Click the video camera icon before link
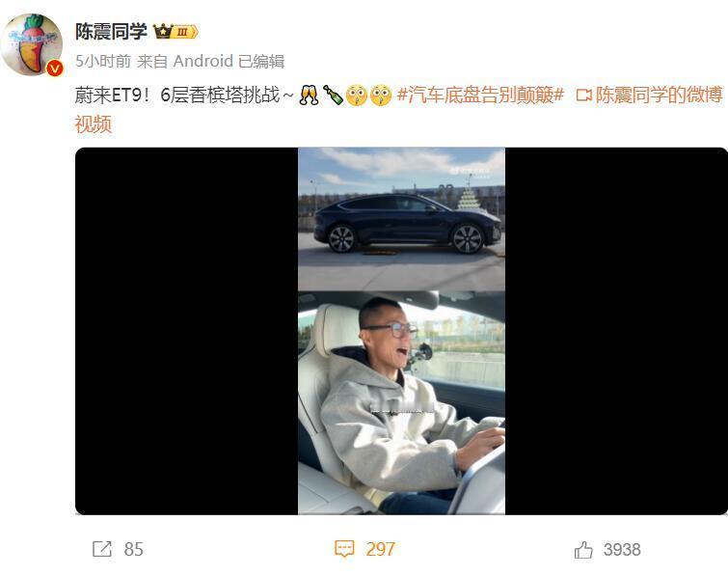Viewport: 728px width, 576px height. point(583,96)
